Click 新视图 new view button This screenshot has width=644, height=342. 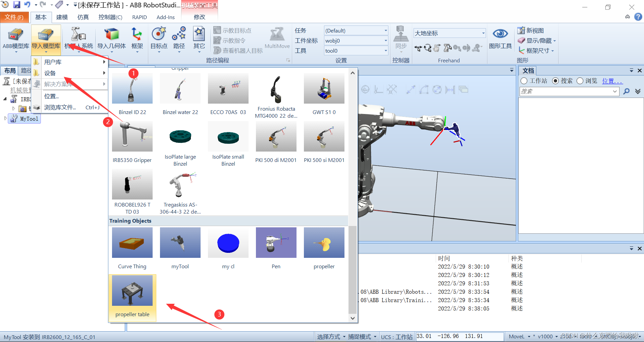click(531, 31)
